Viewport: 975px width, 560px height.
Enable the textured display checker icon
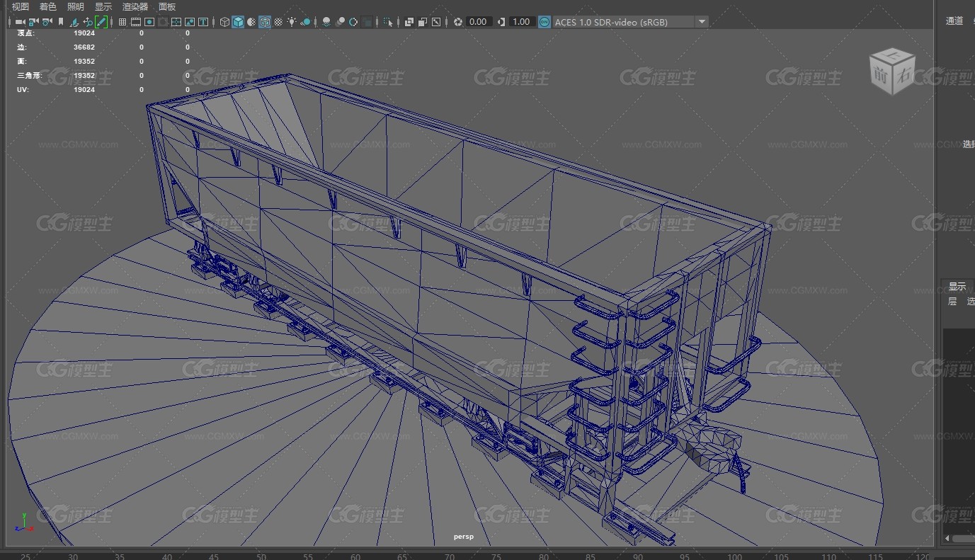[278, 22]
